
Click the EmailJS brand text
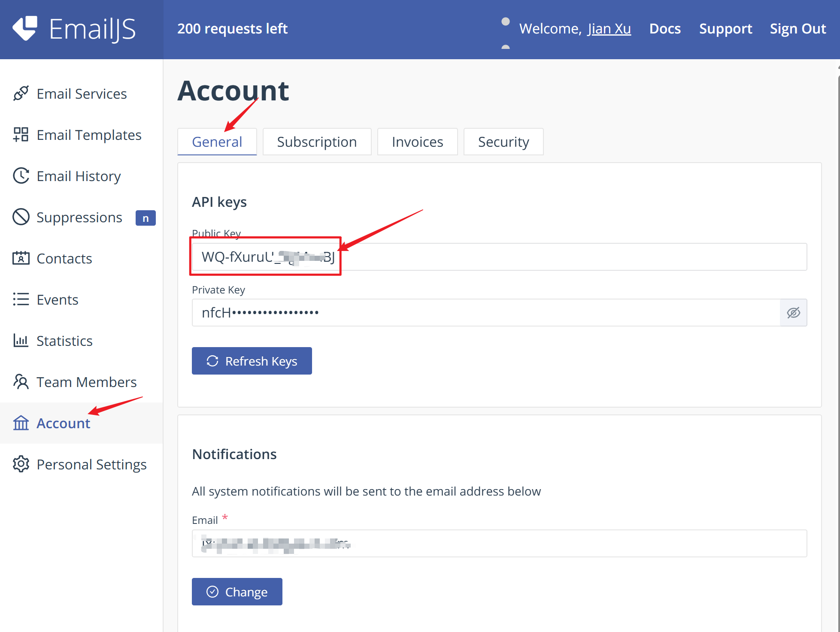92,29
